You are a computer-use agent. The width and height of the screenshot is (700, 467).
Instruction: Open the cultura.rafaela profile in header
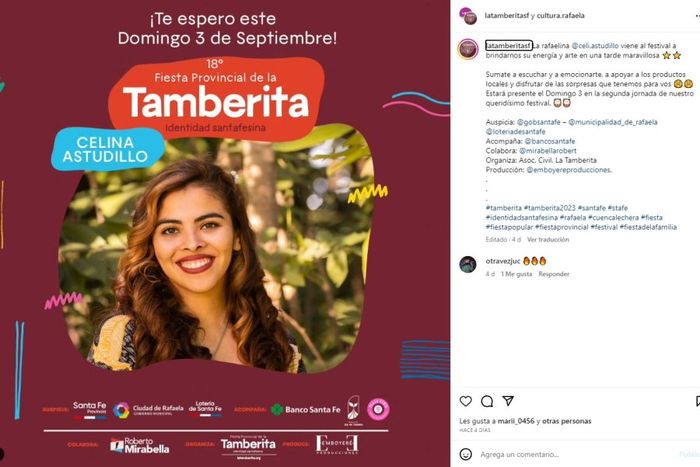560,16
